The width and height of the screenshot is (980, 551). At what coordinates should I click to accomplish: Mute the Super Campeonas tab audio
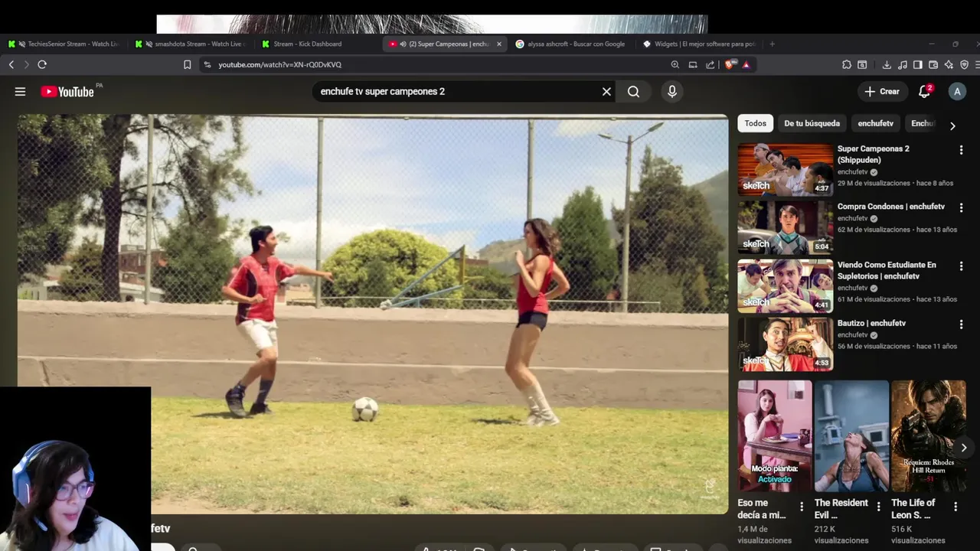pyautogui.click(x=403, y=44)
